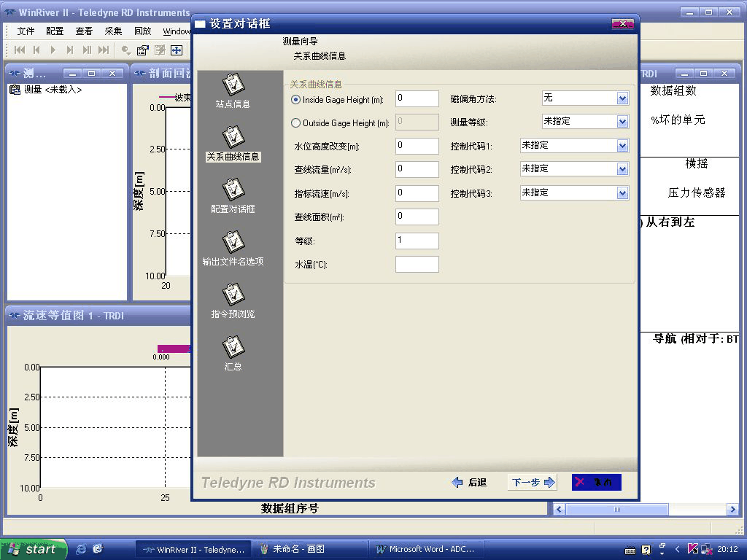Click the 下一步 button
Screen dimensions: 747x560
[x=531, y=482]
